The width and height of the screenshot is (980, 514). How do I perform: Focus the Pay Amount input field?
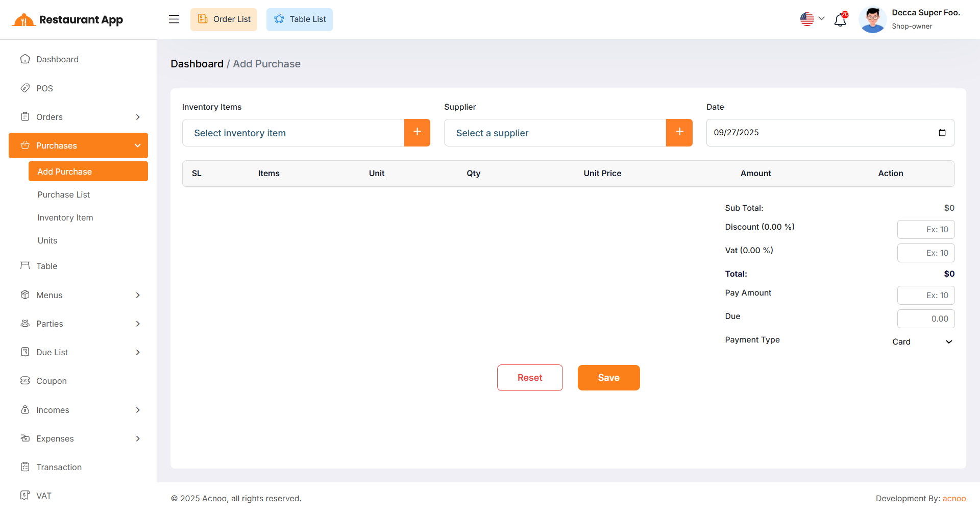925,295
